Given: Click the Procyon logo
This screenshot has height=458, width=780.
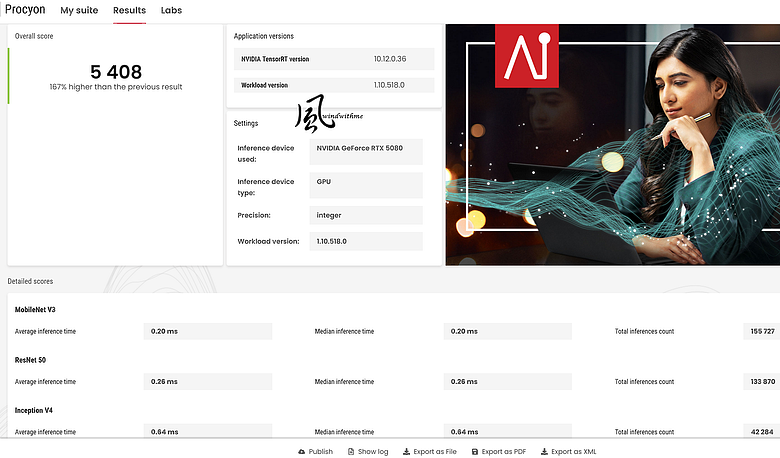Looking at the screenshot, I should click(25, 10).
